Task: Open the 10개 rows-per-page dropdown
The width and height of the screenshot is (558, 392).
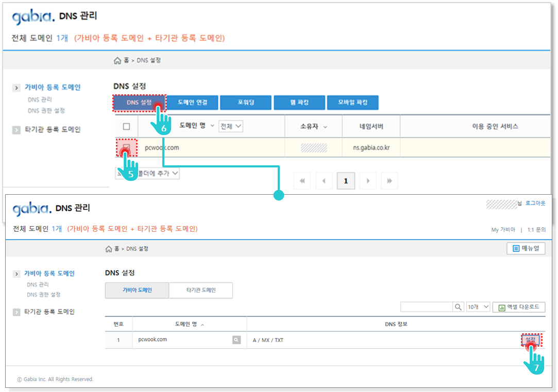Action: (x=477, y=307)
